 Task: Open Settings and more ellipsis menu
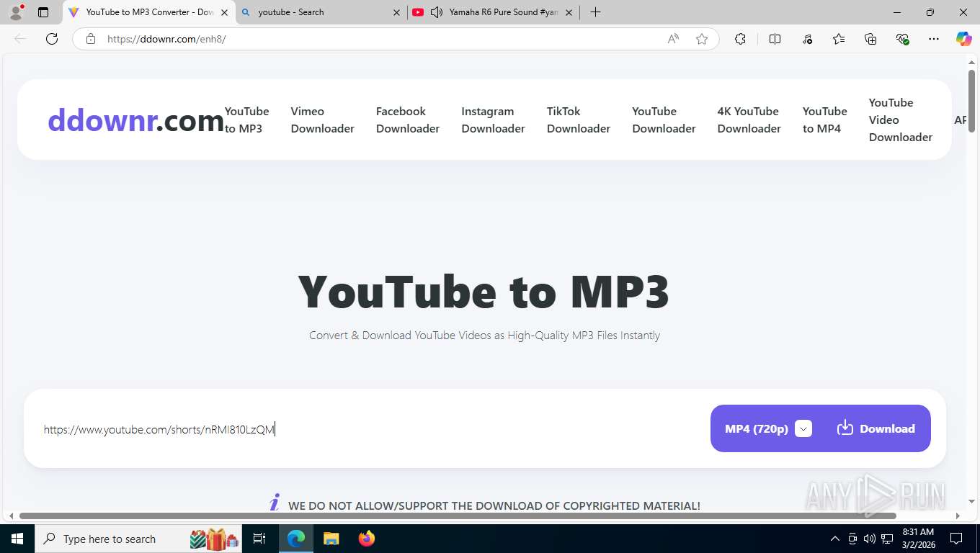coord(934,39)
